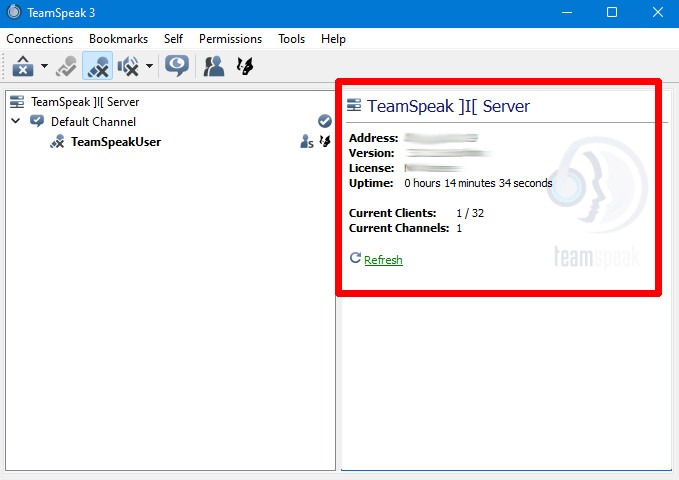Click the Address label in server info
The height and width of the screenshot is (480, 679).
373,138
